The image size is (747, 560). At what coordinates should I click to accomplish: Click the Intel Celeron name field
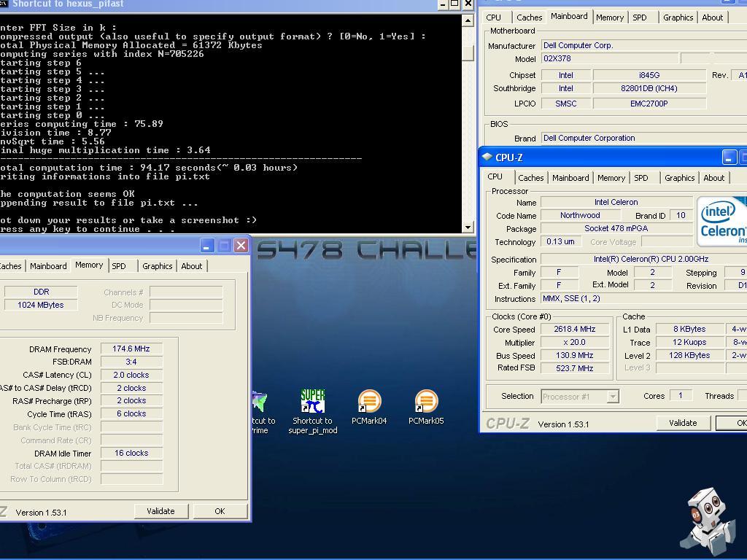(616, 202)
